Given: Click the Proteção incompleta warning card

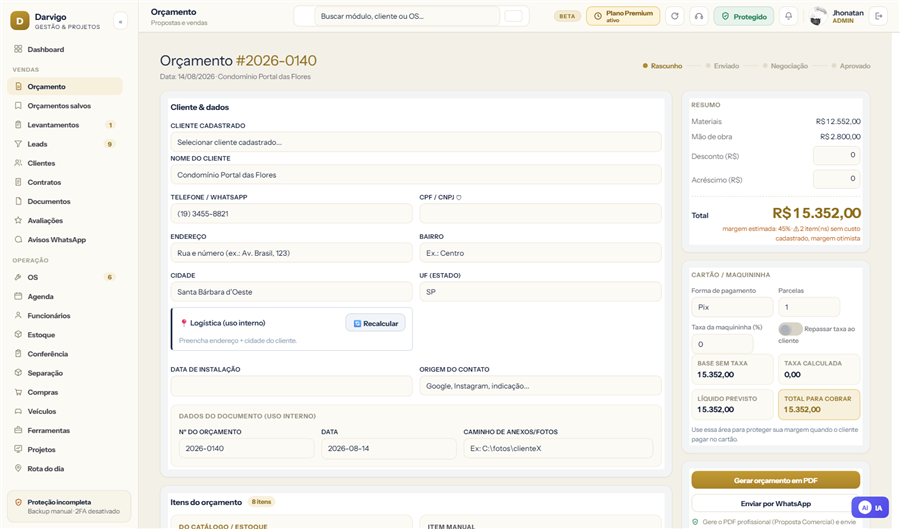Looking at the screenshot, I should pyautogui.click(x=69, y=506).
